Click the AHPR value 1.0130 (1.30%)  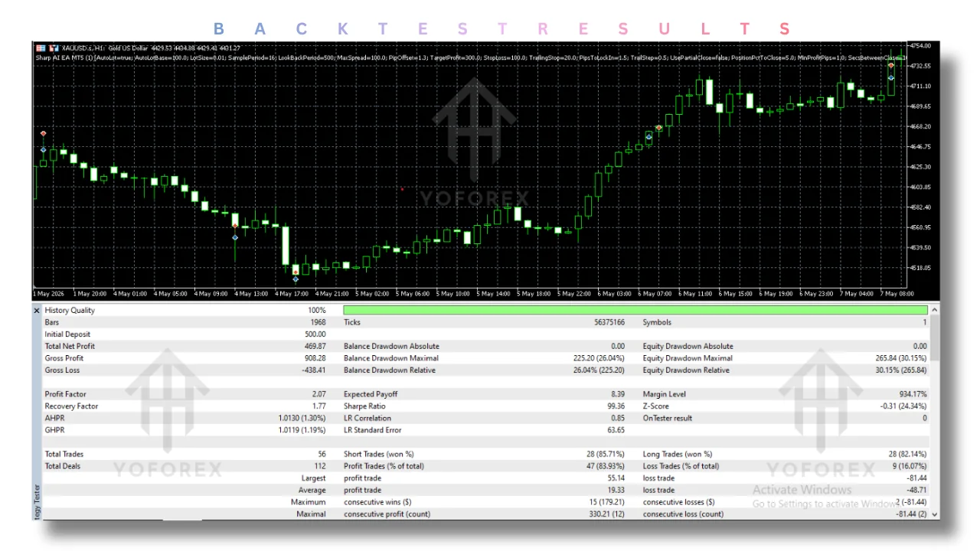[x=302, y=418]
